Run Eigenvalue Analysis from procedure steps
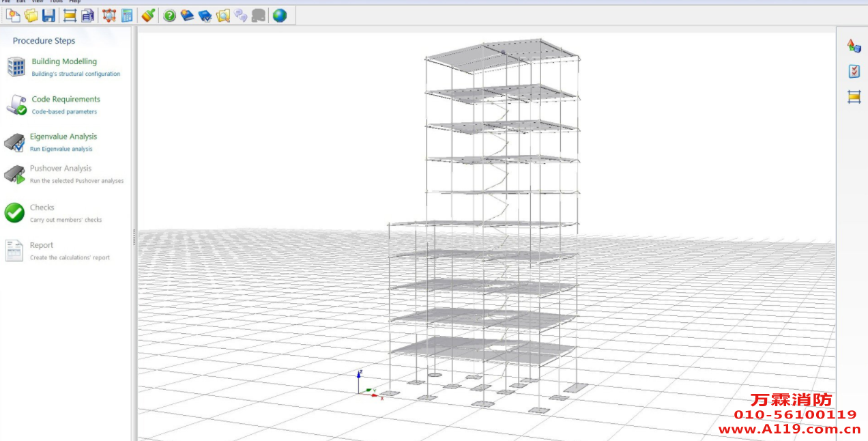This screenshot has height=441, width=868. [x=63, y=137]
